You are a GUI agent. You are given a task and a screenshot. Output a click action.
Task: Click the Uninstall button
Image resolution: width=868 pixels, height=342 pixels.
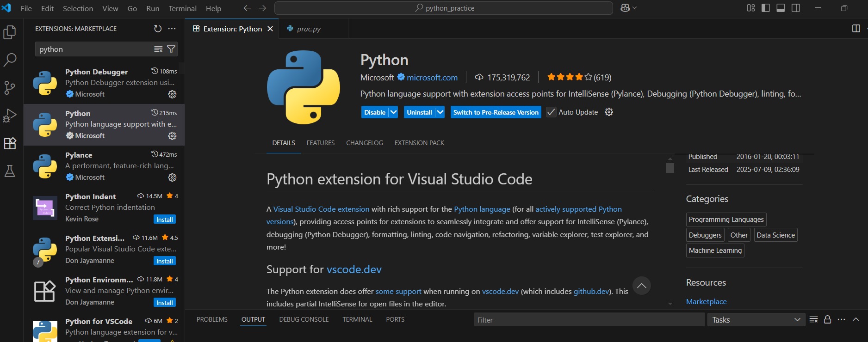(419, 112)
